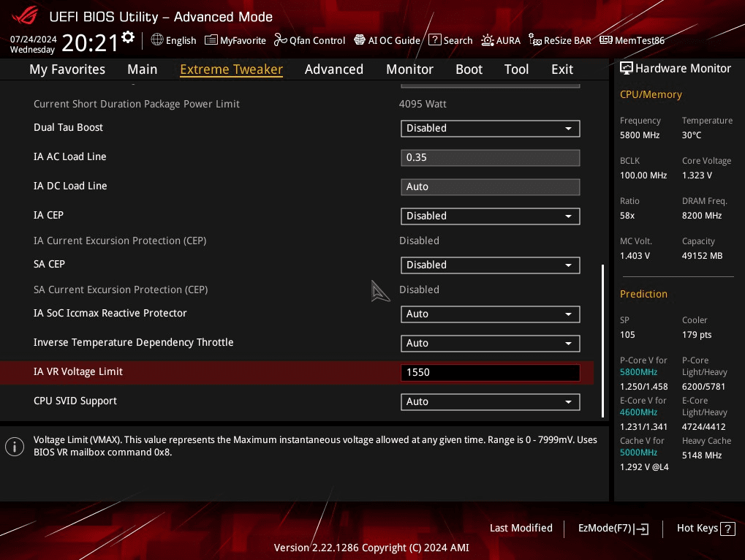
Task: Switch to the Main tab
Action: click(142, 69)
